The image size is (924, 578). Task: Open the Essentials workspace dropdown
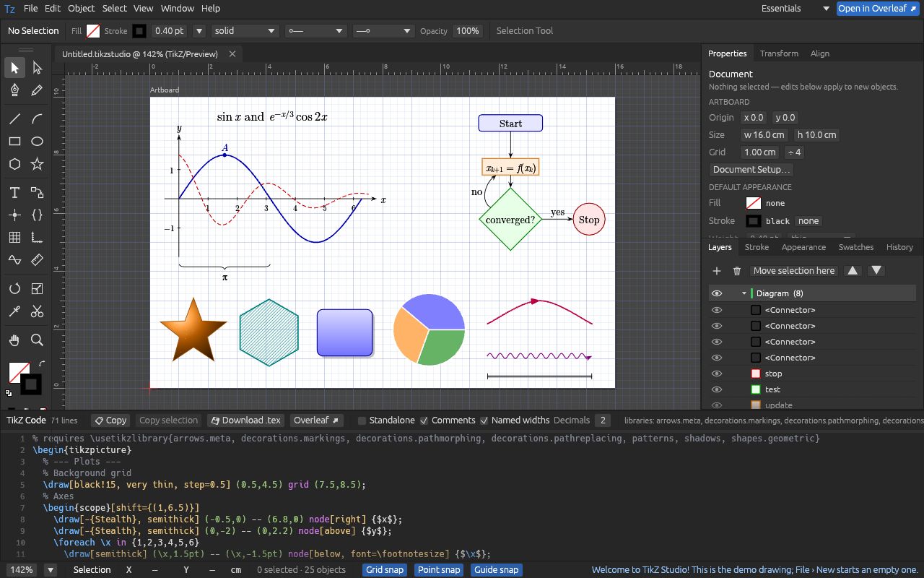(x=796, y=9)
